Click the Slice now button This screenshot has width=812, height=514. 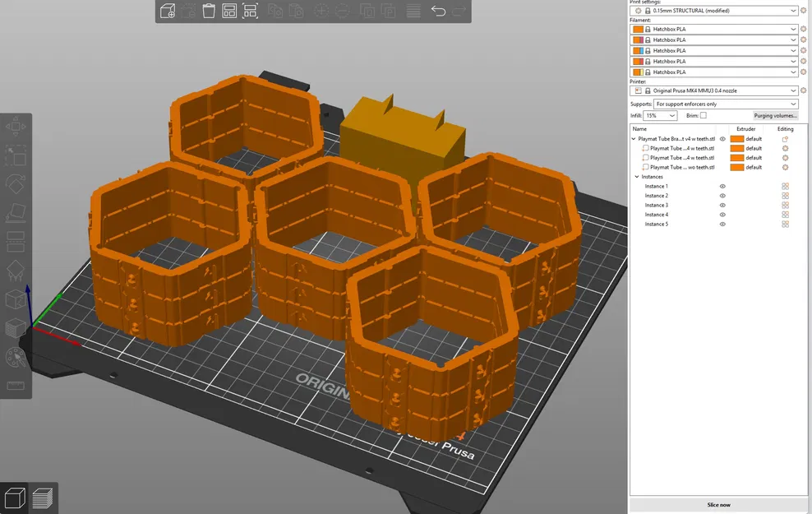coord(719,505)
